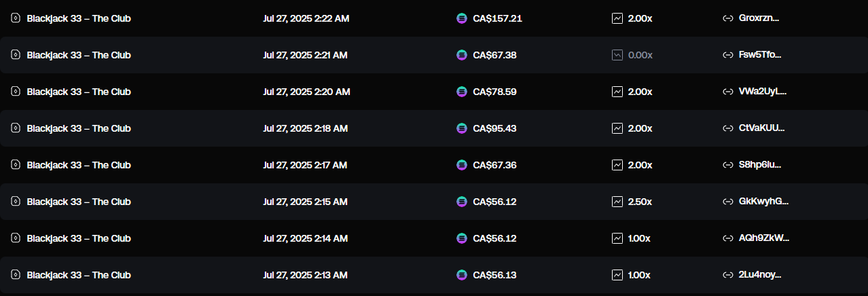Click the coin icon next to CA$56.13
868x296 pixels.
(x=462, y=275)
